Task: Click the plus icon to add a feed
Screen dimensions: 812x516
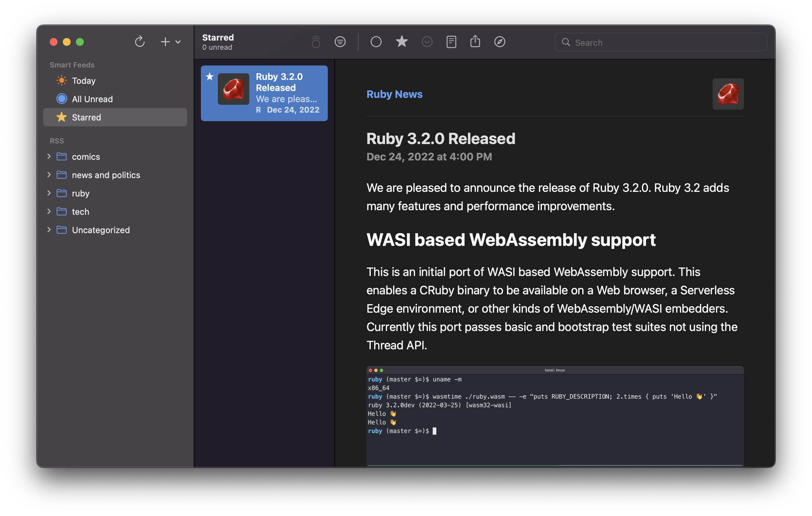Action: tap(165, 42)
